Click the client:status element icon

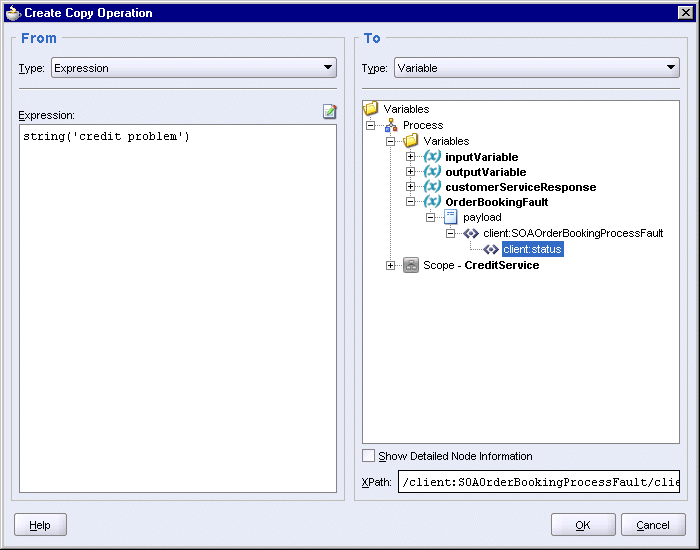pos(491,249)
